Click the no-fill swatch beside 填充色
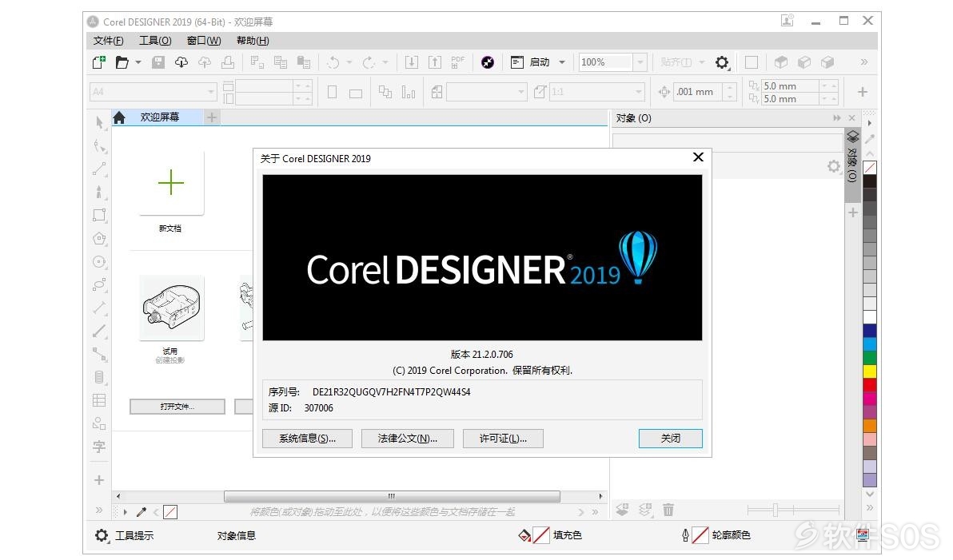 pyautogui.click(x=541, y=535)
